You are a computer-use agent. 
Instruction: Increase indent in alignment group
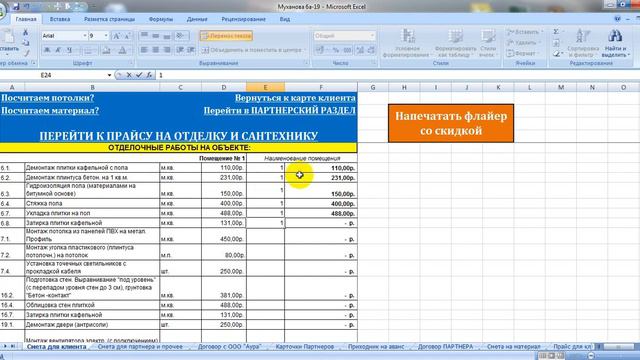(191, 50)
